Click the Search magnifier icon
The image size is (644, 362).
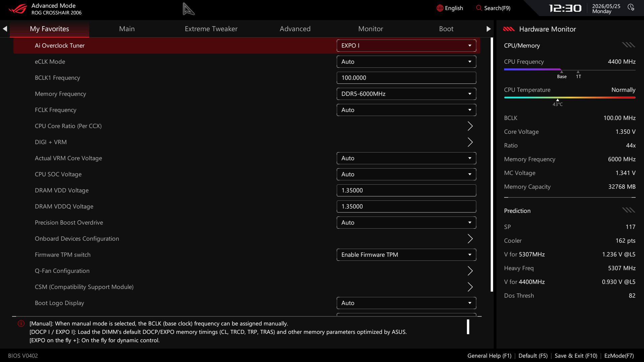click(x=479, y=8)
